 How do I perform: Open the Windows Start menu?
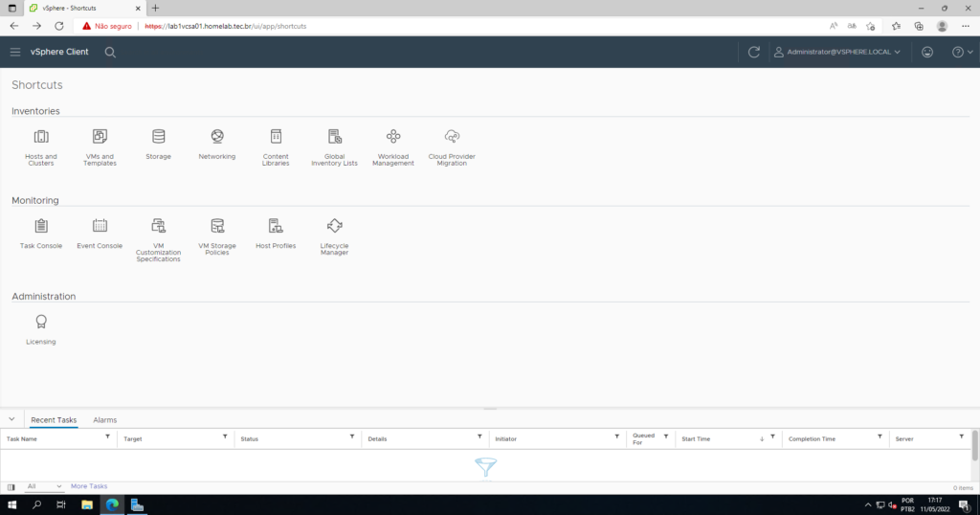click(11, 505)
